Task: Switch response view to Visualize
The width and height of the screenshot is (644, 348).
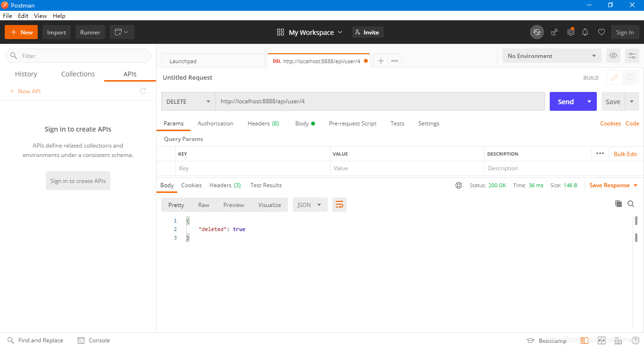Action: [269, 205]
